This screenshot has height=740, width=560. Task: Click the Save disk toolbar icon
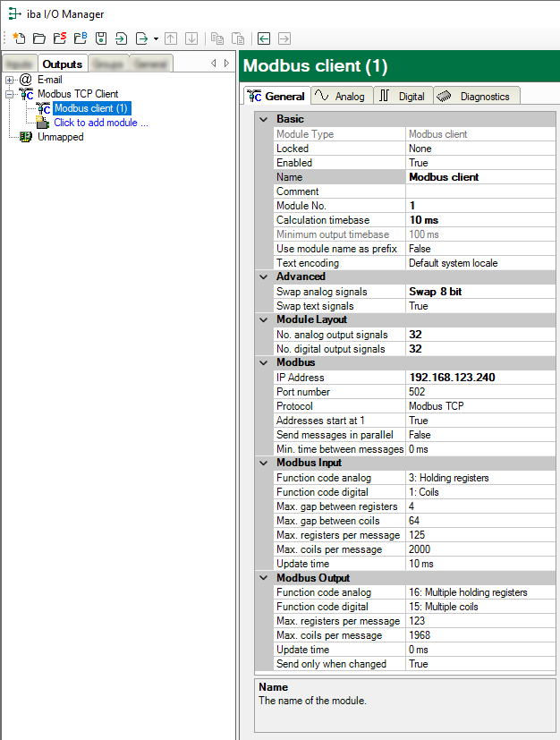(x=101, y=38)
